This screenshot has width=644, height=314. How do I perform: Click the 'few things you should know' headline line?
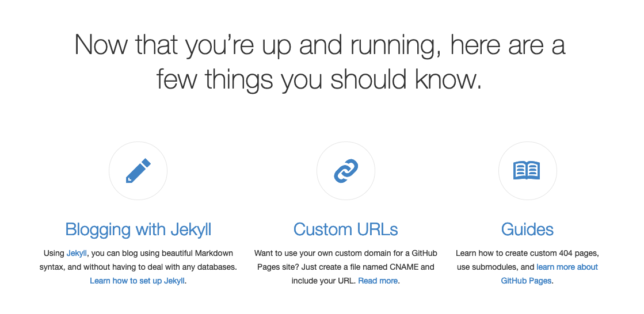(x=319, y=79)
